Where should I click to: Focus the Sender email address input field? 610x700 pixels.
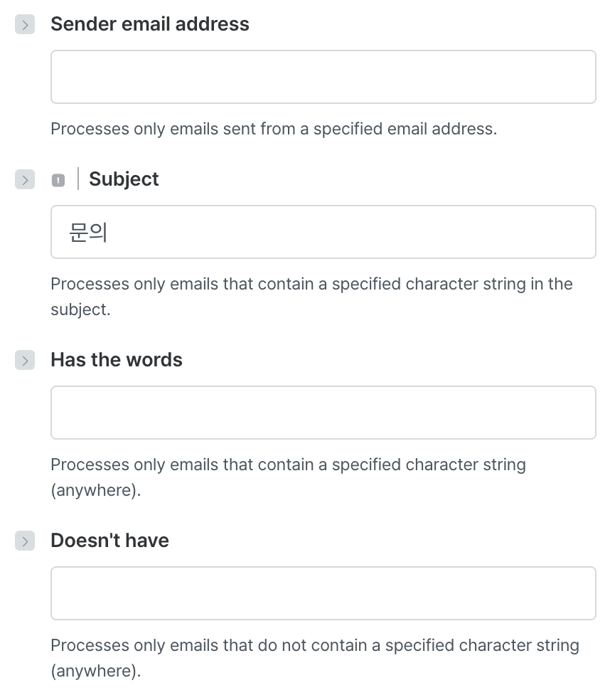point(323,77)
